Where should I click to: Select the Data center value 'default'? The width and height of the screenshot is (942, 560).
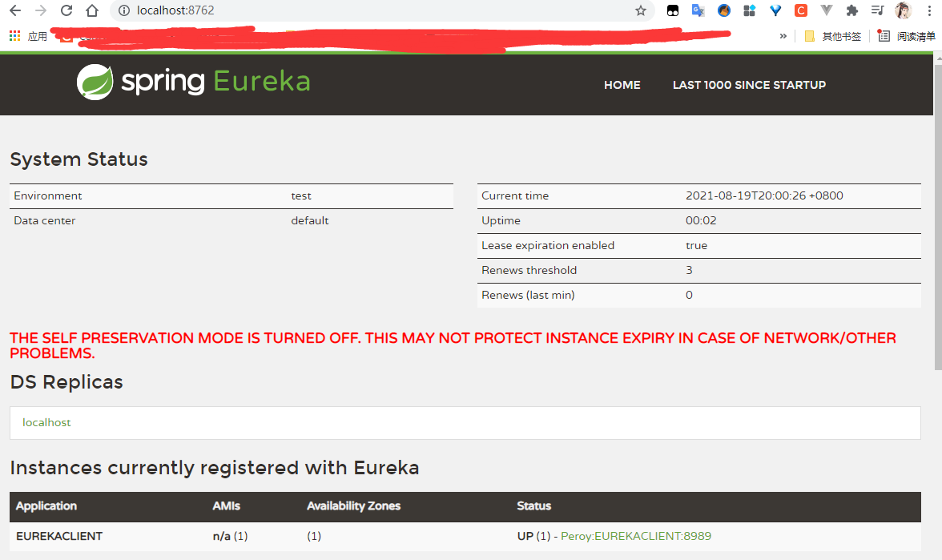click(310, 220)
